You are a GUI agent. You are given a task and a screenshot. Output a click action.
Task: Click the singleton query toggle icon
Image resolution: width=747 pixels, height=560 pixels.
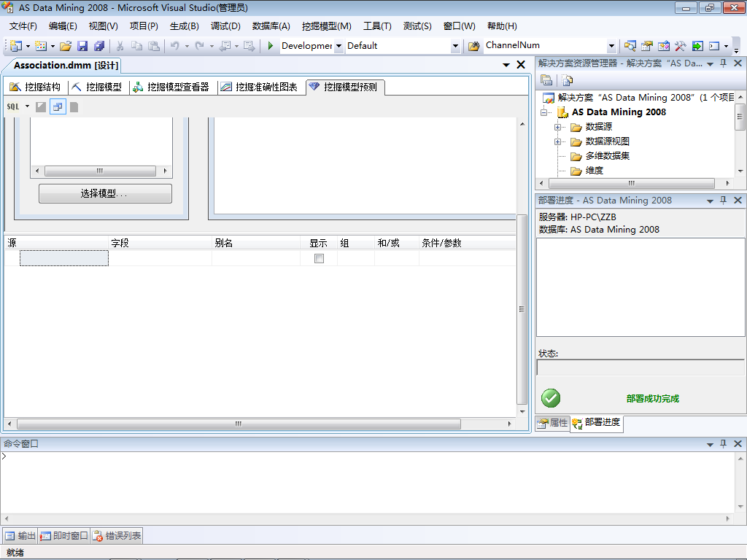pos(58,106)
